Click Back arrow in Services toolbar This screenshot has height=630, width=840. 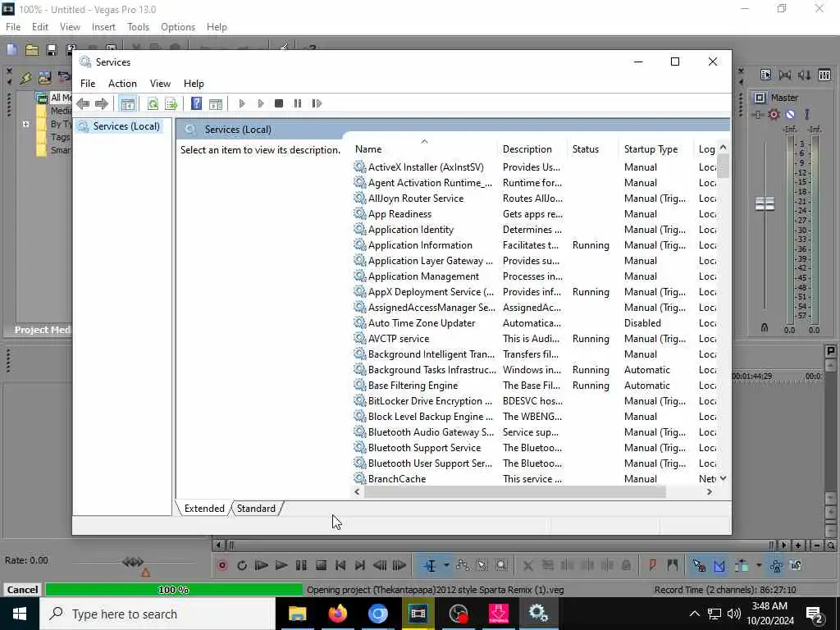coord(83,103)
